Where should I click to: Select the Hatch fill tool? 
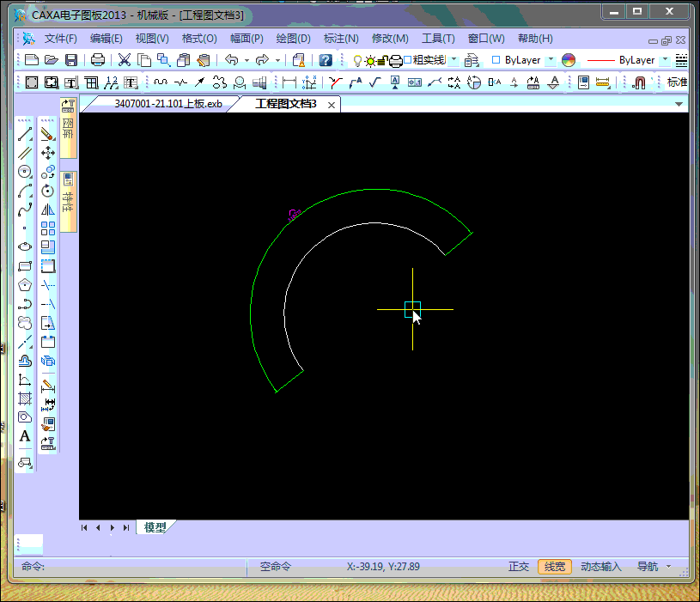(25, 398)
